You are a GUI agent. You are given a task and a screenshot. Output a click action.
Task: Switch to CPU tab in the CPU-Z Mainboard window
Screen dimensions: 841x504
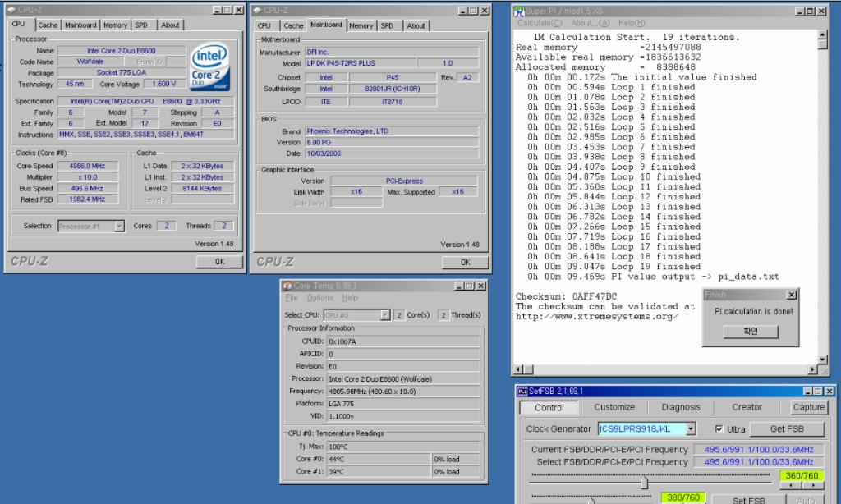click(x=264, y=25)
